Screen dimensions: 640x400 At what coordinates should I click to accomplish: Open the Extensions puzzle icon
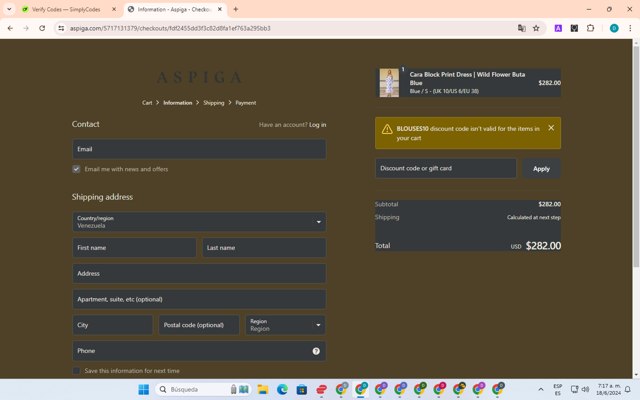pos(590,28)
